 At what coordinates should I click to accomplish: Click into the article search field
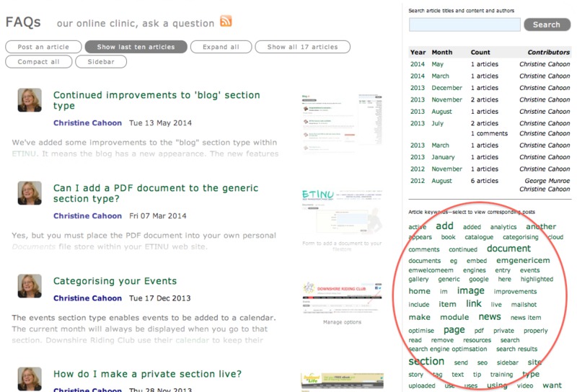pos(464,24)
